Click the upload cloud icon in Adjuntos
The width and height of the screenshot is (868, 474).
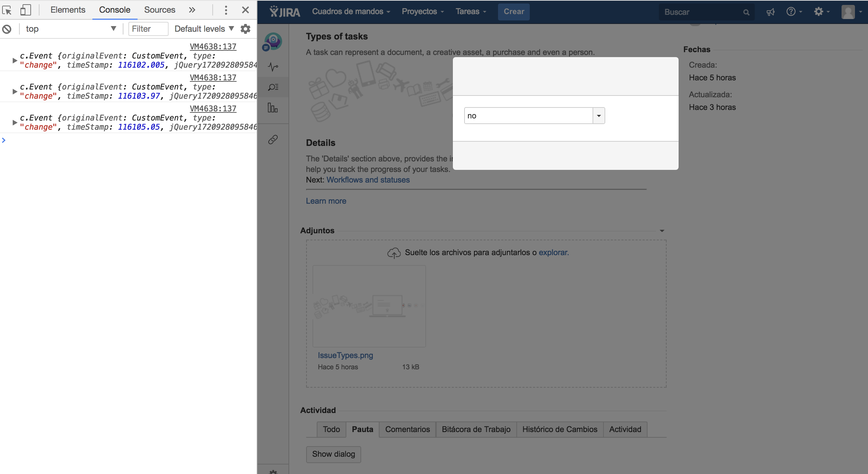coord(394,252)
